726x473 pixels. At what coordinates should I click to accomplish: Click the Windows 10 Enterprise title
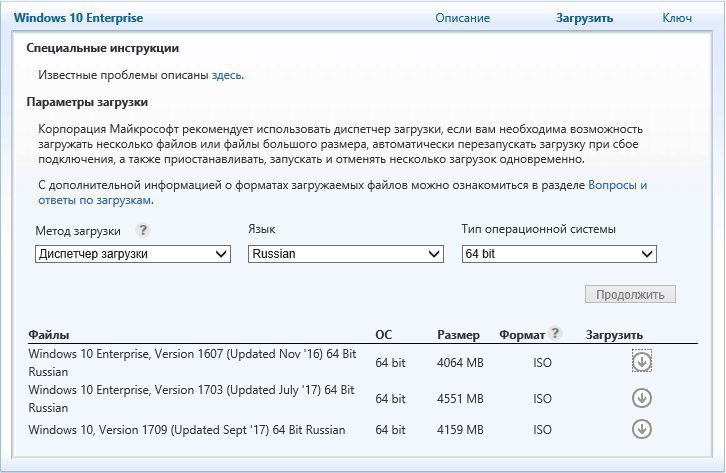[x=78, y=18]
